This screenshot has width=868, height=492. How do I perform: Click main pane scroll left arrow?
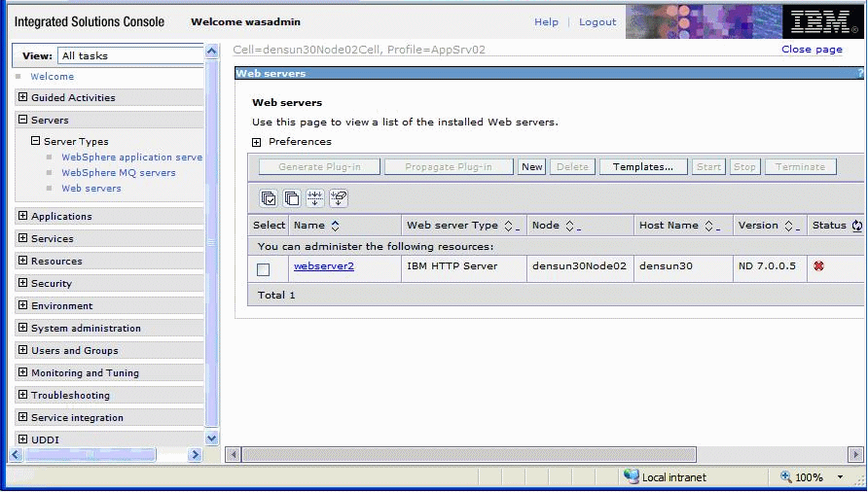pyautogui.click(x=233, y=454)
